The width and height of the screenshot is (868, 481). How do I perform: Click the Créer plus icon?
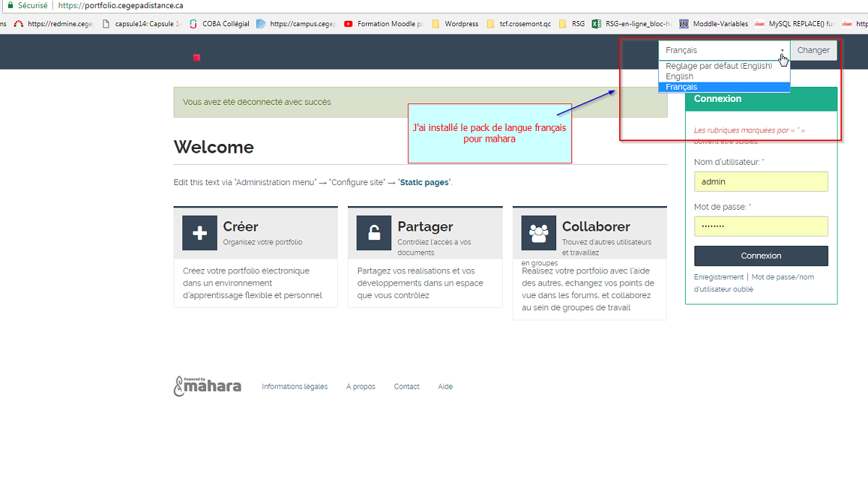200,233
